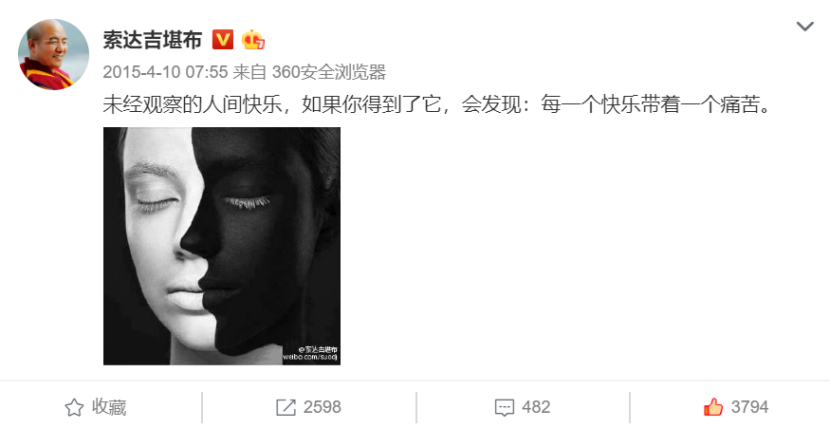The height and width of the screenshot is (428, 831).
Task: Click the closed eye on black-painted face
Action: click(246, 202)
